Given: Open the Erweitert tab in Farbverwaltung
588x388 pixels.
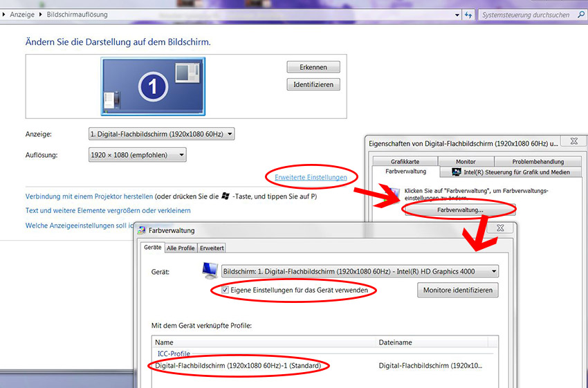Looking at the screenshot, I should 212,248.
